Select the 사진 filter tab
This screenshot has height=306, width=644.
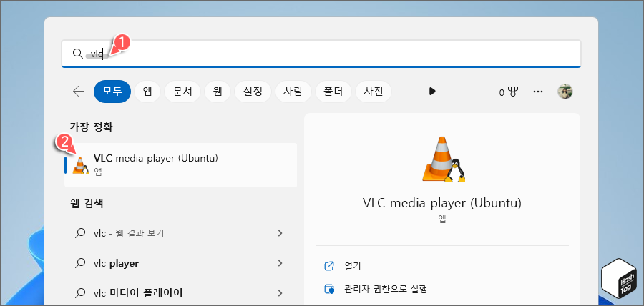374,91
